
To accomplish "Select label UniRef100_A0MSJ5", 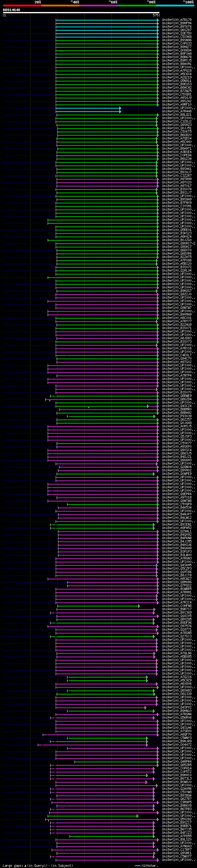I will tap(177, 426).
